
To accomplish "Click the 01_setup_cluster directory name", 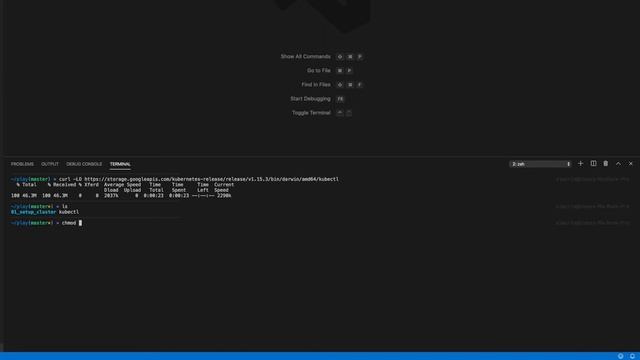I will point(33,212).
